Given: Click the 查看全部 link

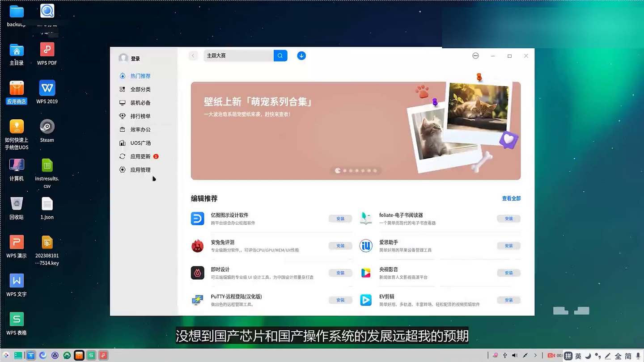Looking at the screenshot, I should tap(511, 198).
